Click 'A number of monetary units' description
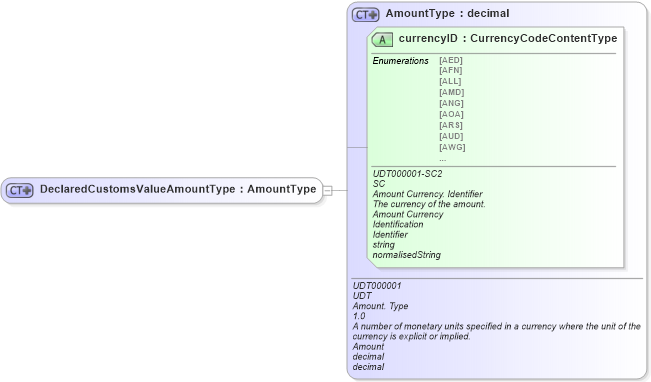The width and height of the screenshot is (651, 382). coord(497,331)
